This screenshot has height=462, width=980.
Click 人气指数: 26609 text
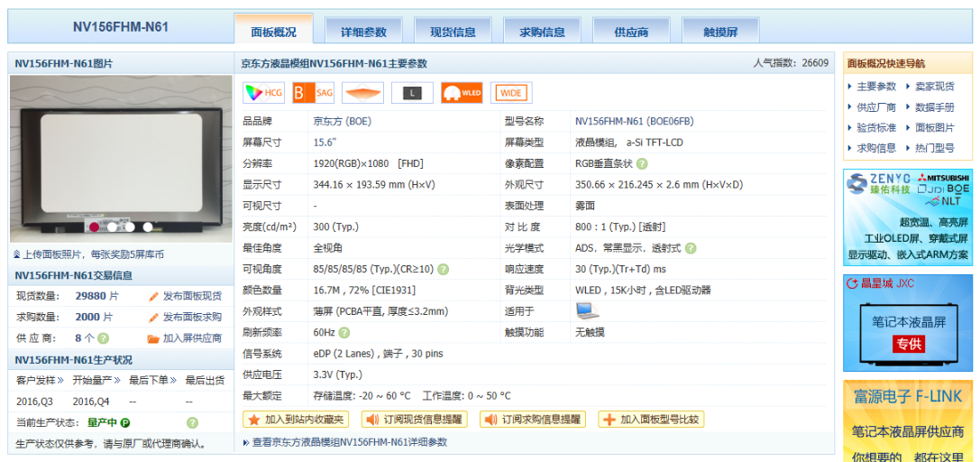tap(792, 63)
